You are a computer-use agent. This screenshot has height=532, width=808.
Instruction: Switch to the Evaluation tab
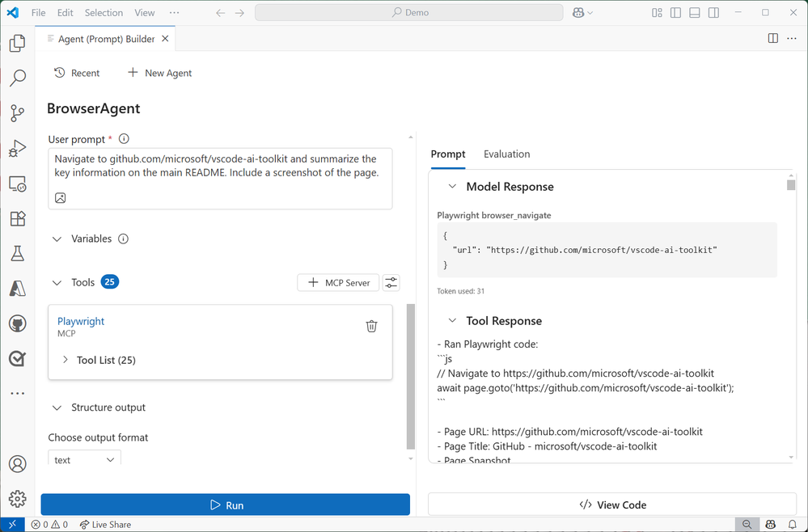tap(506, 154)
